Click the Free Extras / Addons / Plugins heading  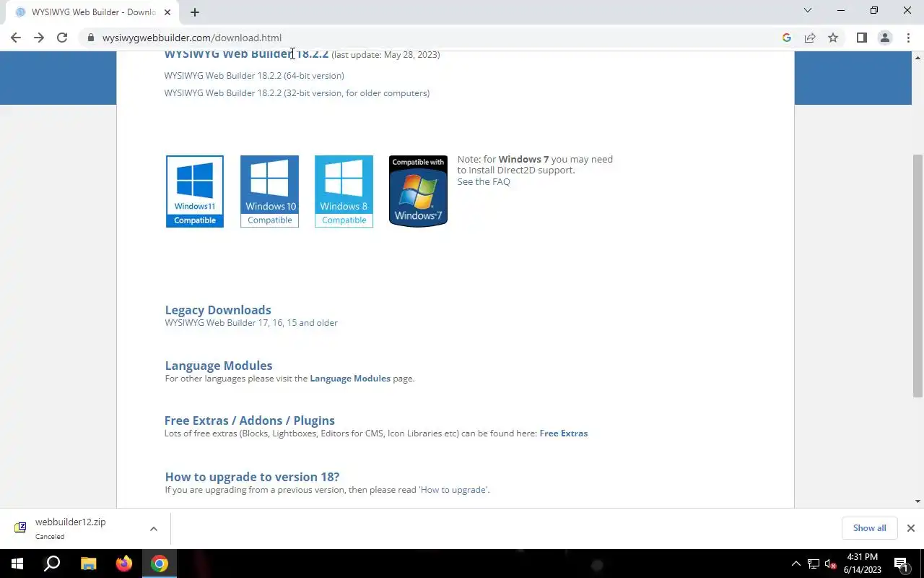[x=250, y=420]
